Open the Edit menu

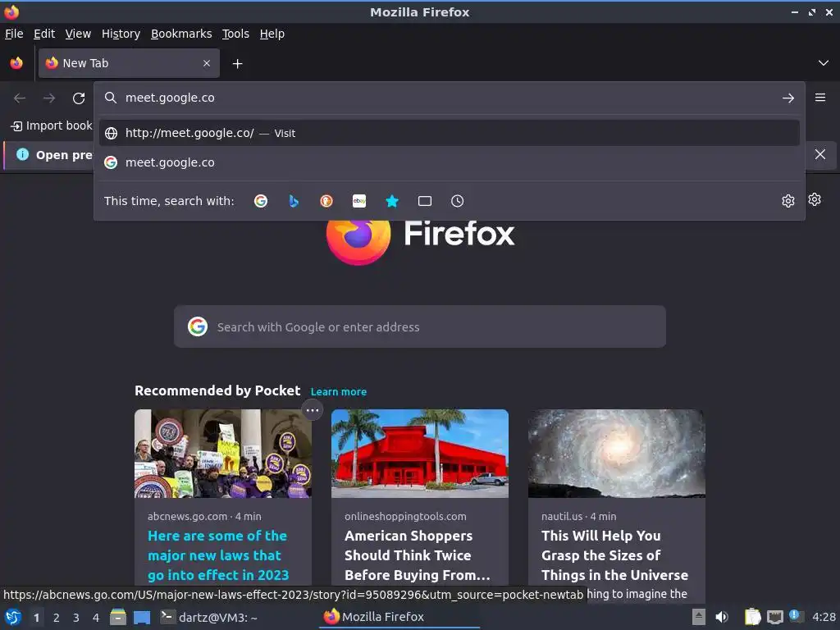coord(44,34)
